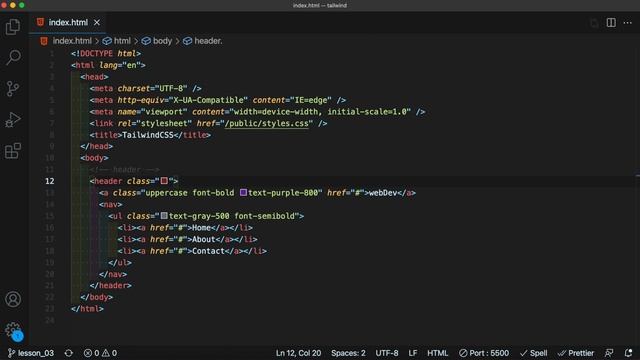Click the closing </nav> tag
The height and width of the screenshot is (360, 640).
(x=113, y=274)
